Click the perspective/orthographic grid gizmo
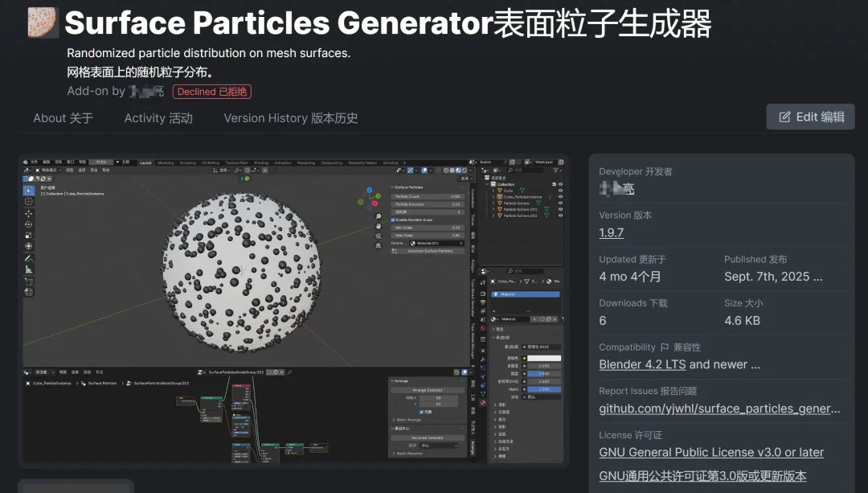Image resolution: width=868 pixels, height=493 pixels. 378,245
